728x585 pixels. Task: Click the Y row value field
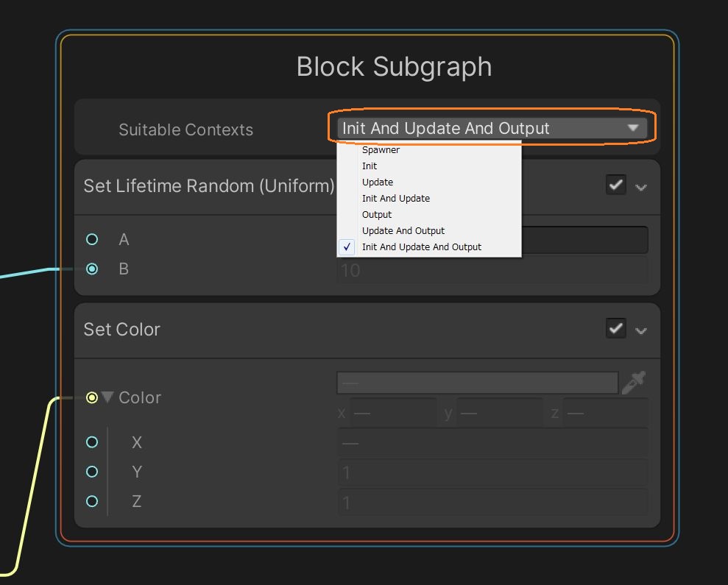click(x=492, y=473)
